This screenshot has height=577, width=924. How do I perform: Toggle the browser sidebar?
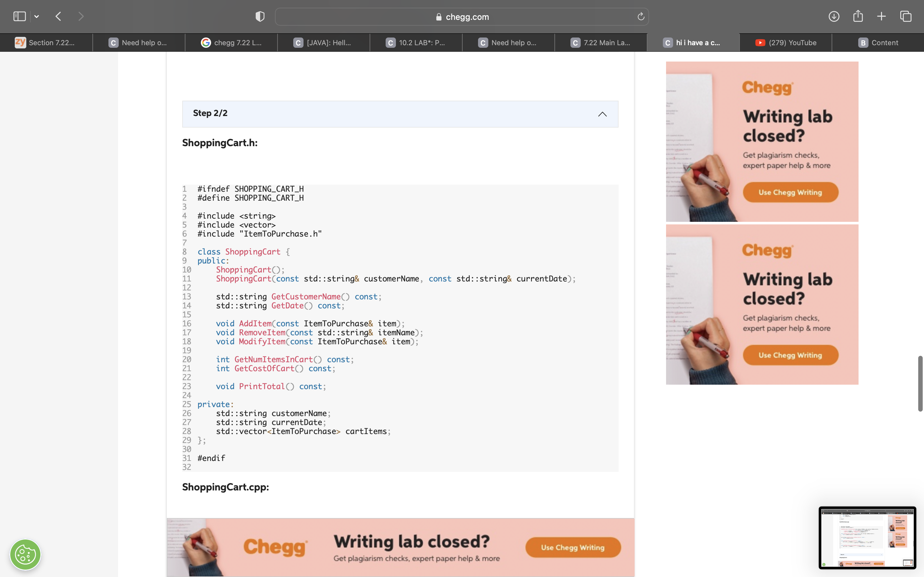click(20, 16)
